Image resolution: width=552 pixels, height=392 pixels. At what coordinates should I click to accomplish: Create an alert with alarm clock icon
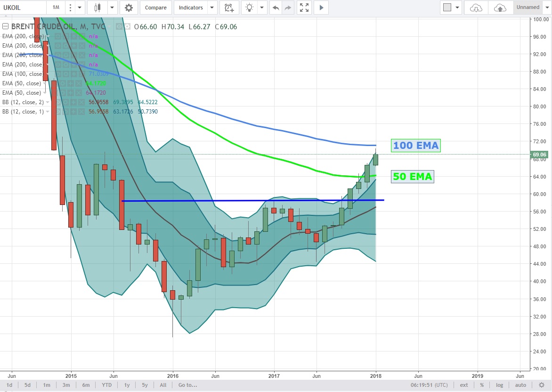[x=228, y=8]
